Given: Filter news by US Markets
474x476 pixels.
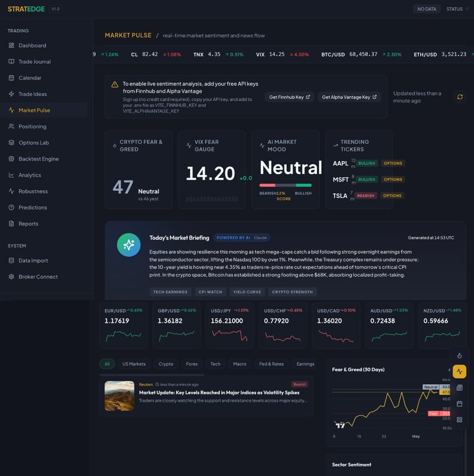Looking at the screenshot, I should click(134, 364).
